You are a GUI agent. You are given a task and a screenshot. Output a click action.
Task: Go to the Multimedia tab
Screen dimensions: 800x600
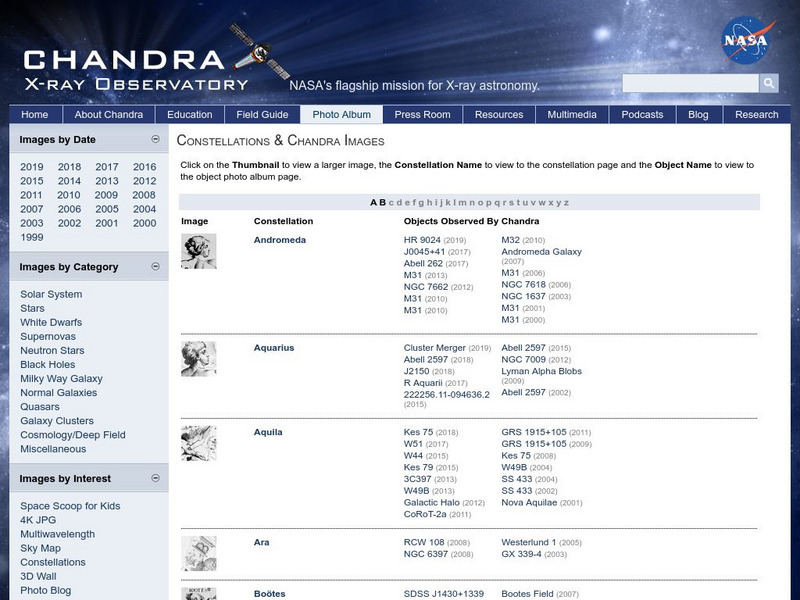tap(572, 114)
